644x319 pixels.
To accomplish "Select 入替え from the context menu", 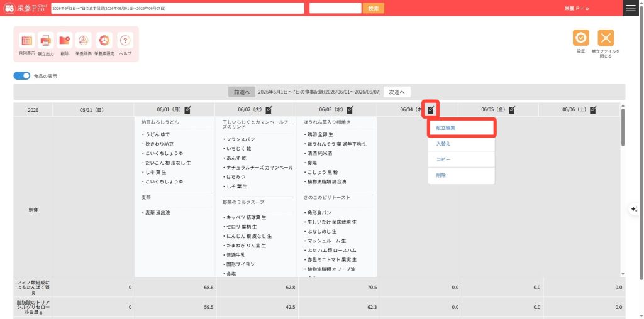I will point(461,144).
